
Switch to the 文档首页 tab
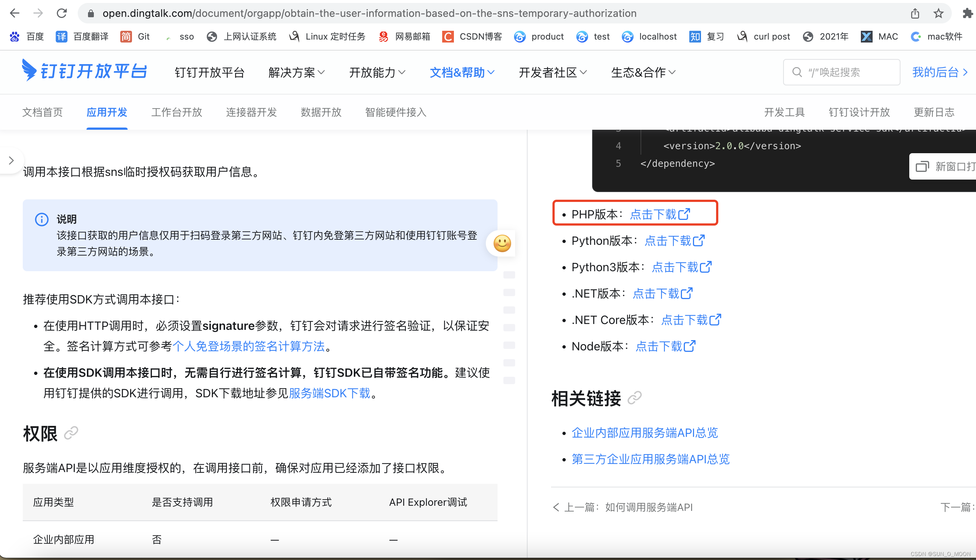click(x=42, y=112)
